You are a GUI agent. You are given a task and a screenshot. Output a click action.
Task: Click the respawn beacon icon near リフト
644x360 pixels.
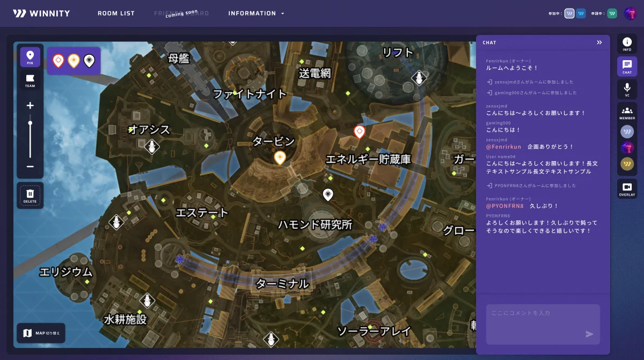(419, 79)
